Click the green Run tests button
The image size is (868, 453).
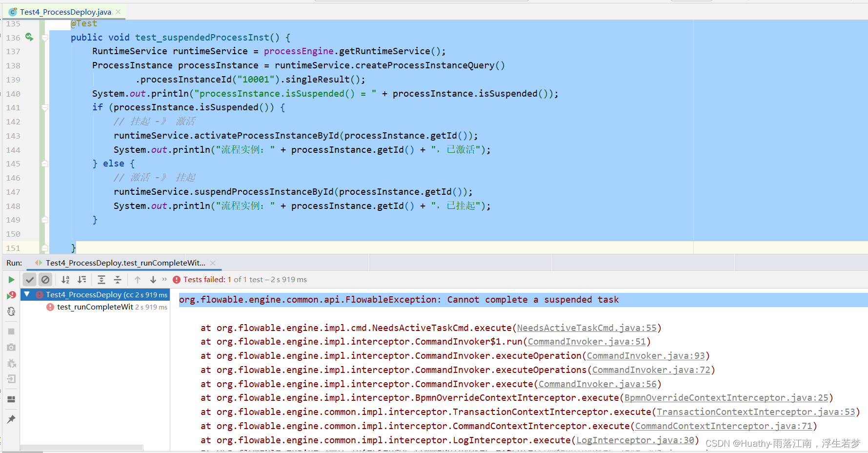coord(11,280)
